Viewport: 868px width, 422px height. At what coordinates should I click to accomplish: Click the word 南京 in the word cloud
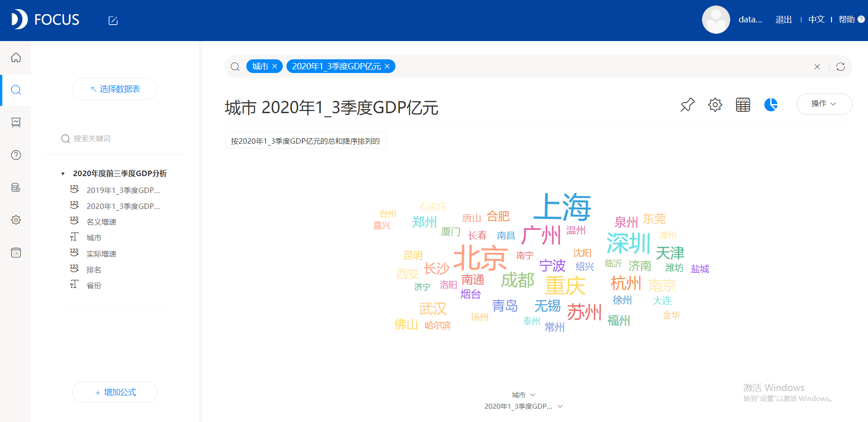click(662, 286)
